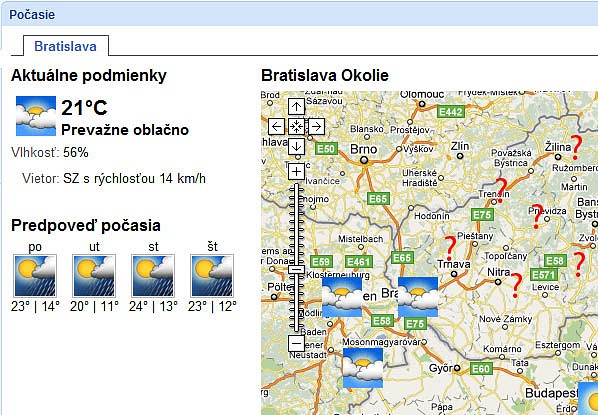Click Tuesday (ut) rain forecast icon
Image resolution: width=598 pixels, height=415 pixels.
point(94,276)
